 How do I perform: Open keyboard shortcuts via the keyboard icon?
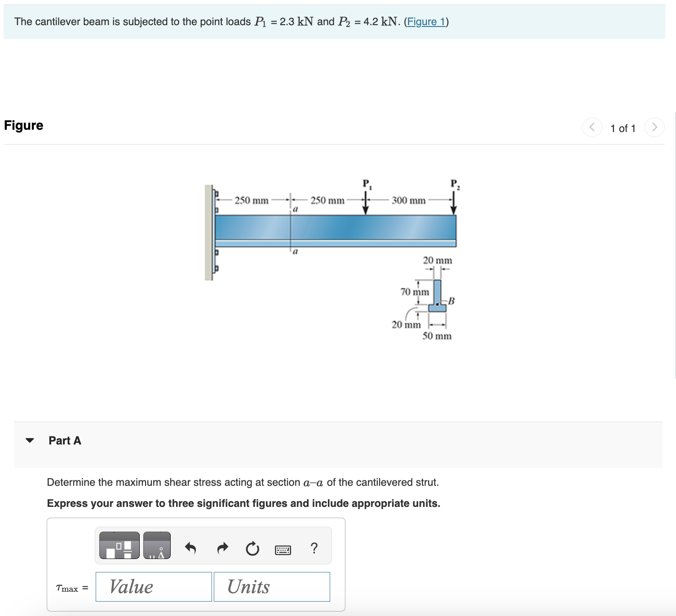pyautogui.click(x=283, y=549)
